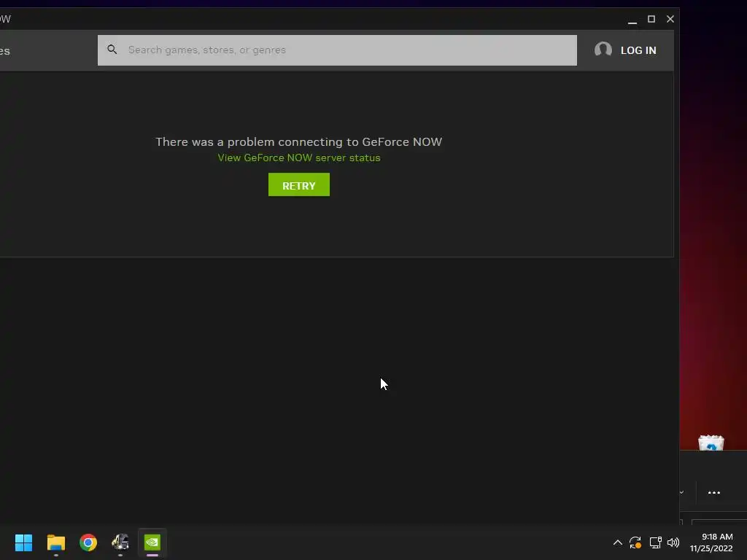Open View GeForce NOW server status link

(x=298, y=157)
